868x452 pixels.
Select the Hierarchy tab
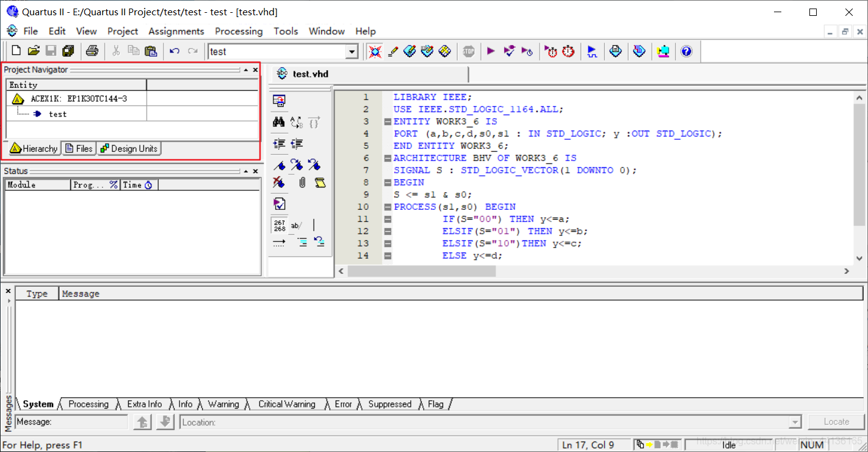(x=34, y=148)
